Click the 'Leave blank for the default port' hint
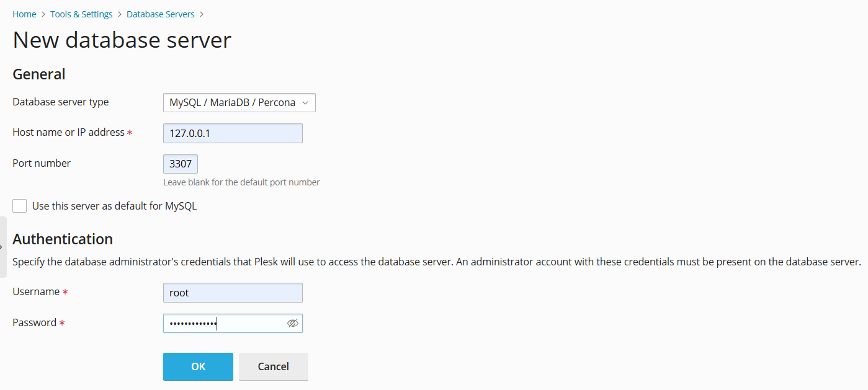868x390 pixels. pos(241,182)
